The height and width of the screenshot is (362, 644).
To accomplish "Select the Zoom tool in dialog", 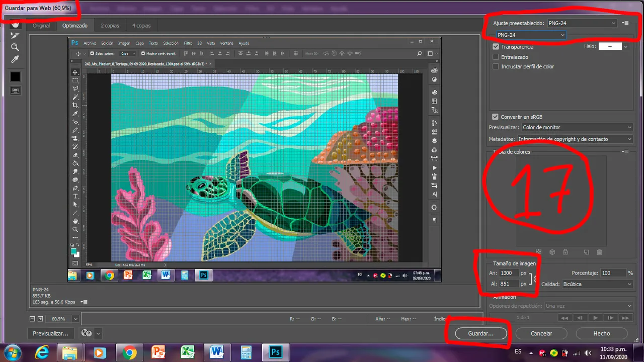I will pos(15,47).
